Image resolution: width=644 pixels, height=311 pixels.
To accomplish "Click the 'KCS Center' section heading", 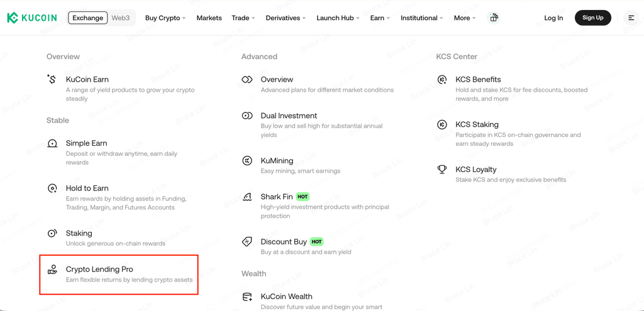I will 457,57.
